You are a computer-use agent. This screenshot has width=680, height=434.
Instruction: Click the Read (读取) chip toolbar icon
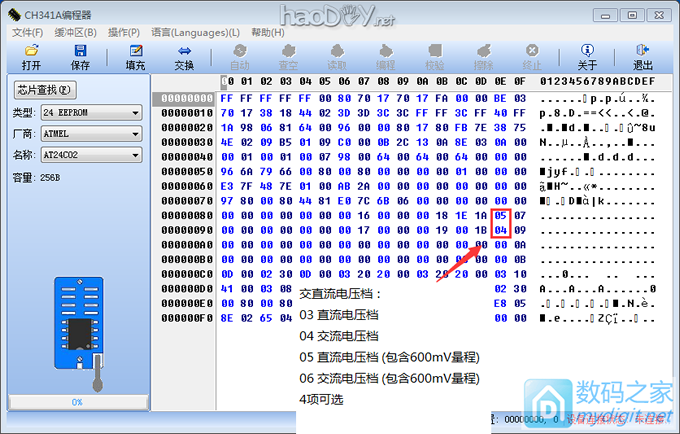tap(337, 57)
